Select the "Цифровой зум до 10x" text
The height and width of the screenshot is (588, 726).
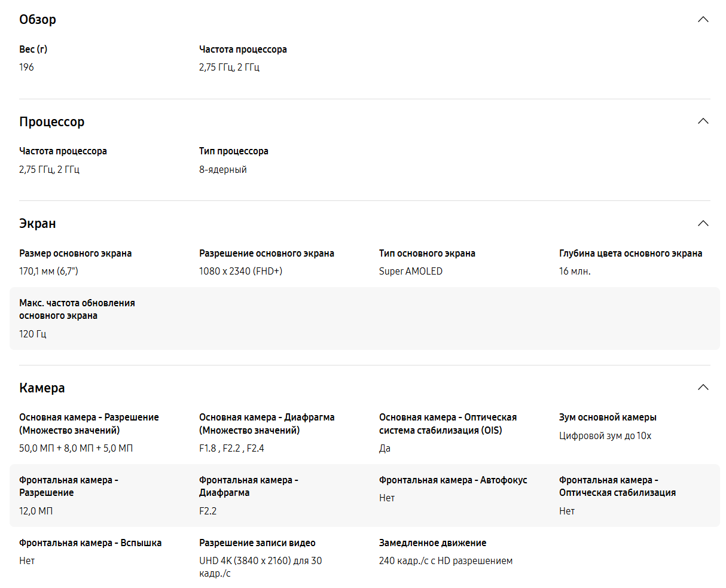(605, 436)
